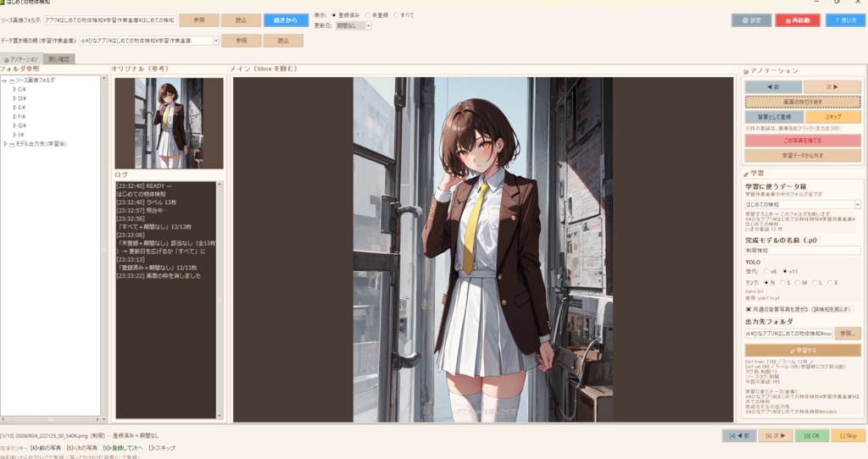Expand the C:¥ drive node

point(14,89)
